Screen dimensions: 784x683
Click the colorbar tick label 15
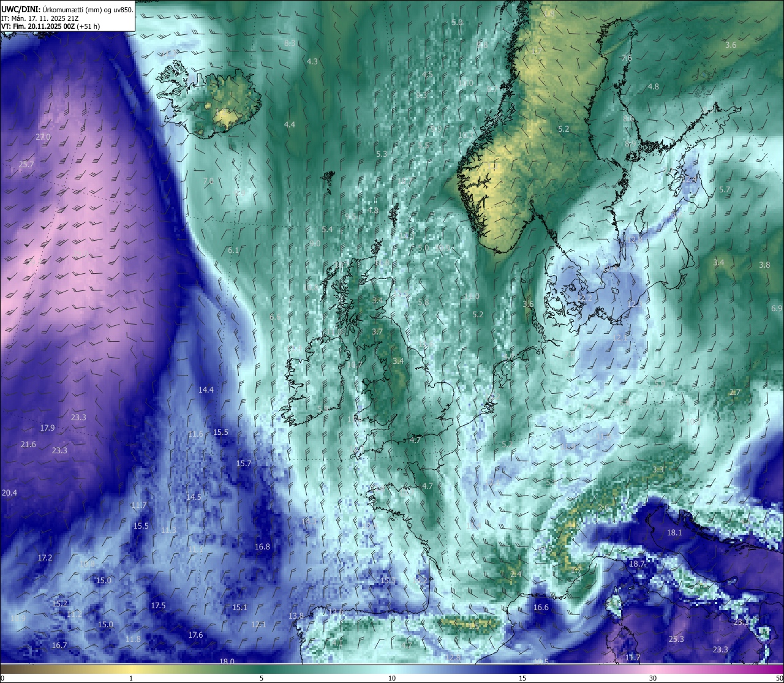pos(522,678)
